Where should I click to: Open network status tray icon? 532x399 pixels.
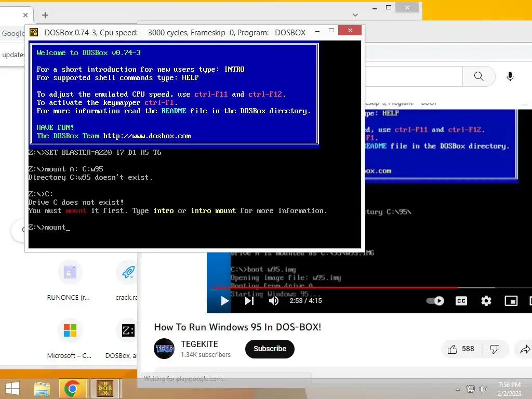[x=471, y=389]
